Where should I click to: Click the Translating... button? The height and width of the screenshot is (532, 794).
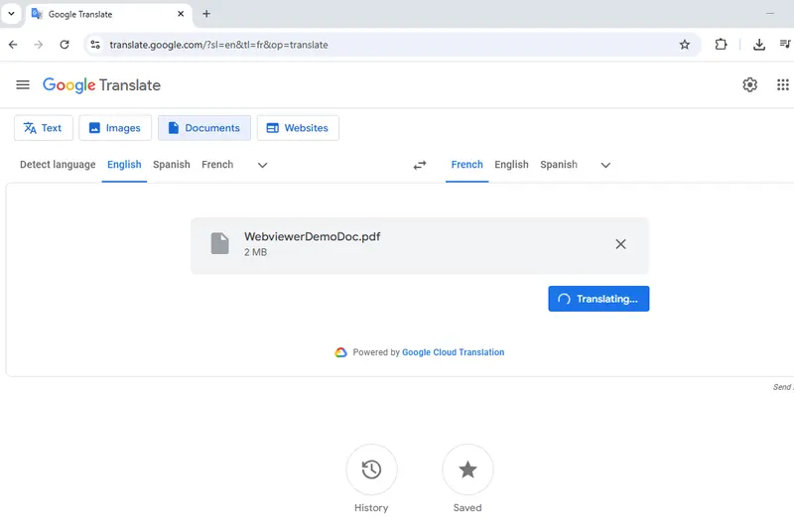pyautogui.click(x=598, y=299)
